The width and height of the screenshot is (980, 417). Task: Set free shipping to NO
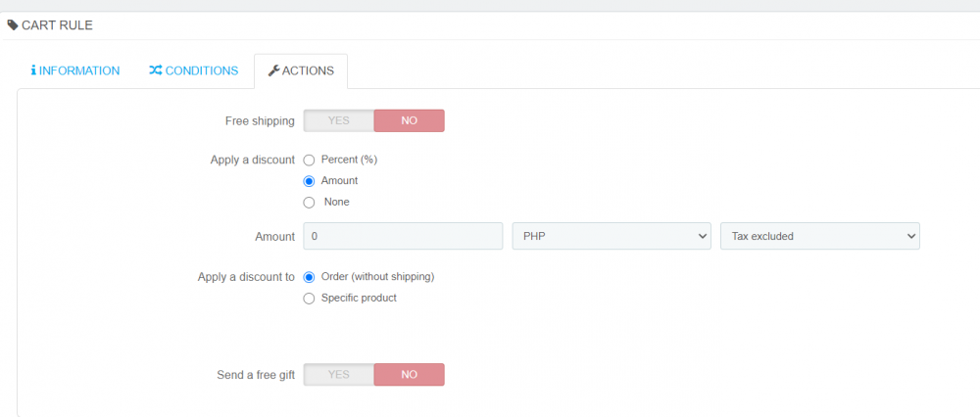409,120
